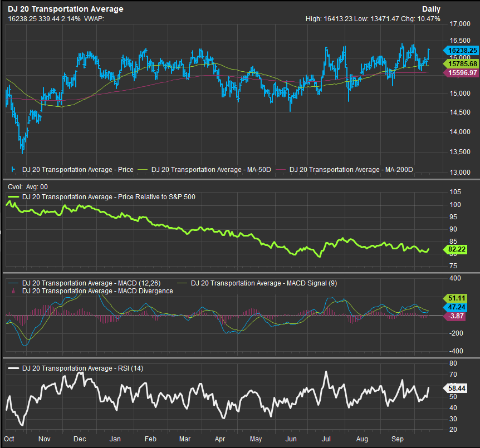
Task: Select the MACD Divergence legend entry
Action: click(97, 291)
